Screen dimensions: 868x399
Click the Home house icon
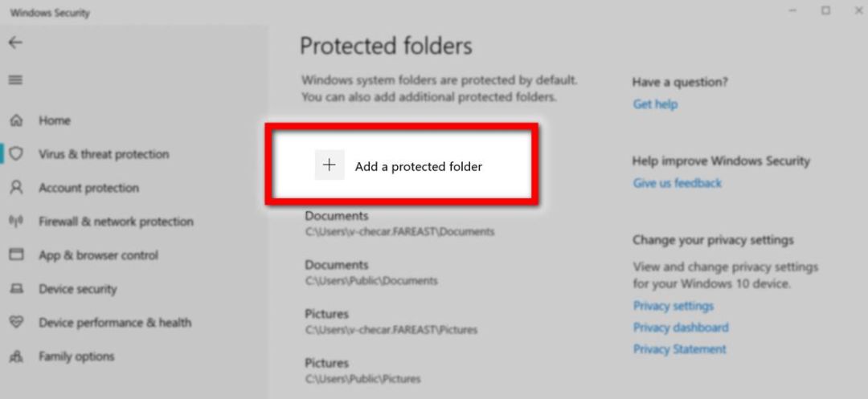pos(15,120)
